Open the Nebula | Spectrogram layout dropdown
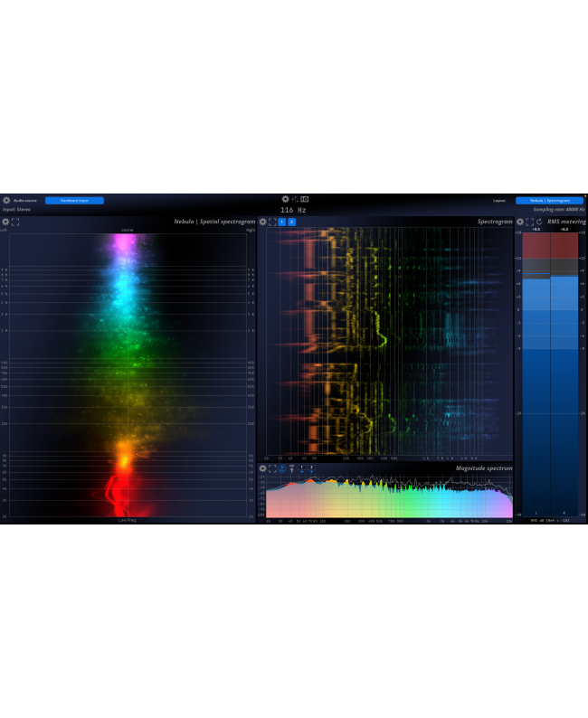This screenshot has height=718, width=588. pyautogui.click(x=549, y=200)
